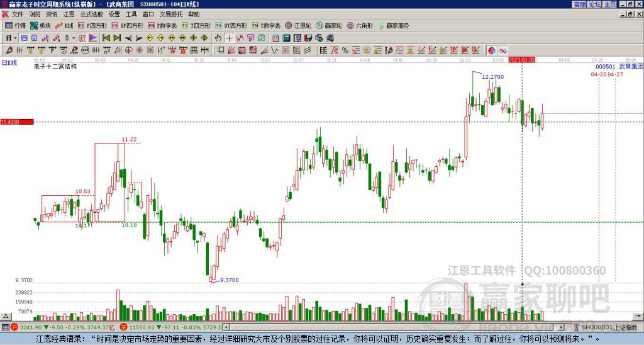The width and height of the screenshot is (644, 345).
Task: Click the 12.1700 high price label
Action: pos(492,77)
